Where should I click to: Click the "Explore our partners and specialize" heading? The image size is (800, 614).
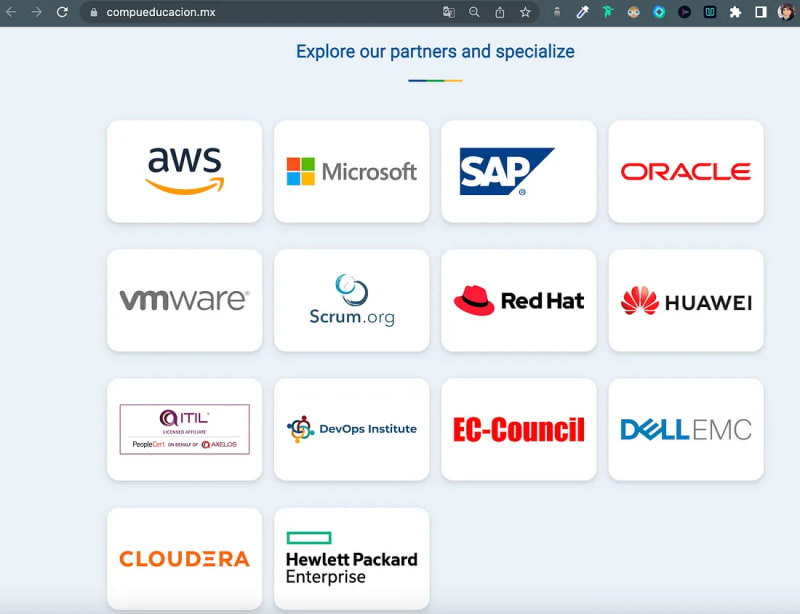click(x=435, y=52)
